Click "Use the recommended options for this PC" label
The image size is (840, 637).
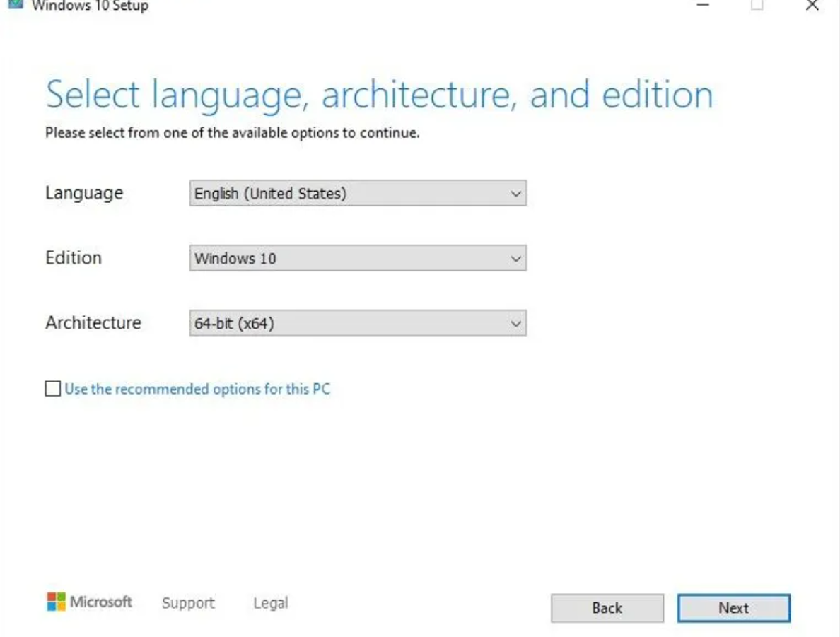point(197,389)
